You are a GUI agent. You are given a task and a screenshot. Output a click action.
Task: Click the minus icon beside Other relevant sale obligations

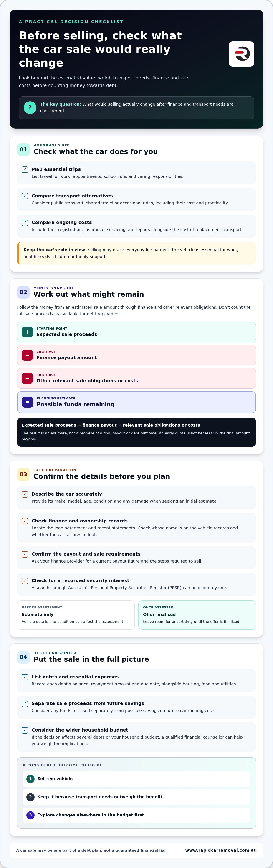[x=27, y=378]
